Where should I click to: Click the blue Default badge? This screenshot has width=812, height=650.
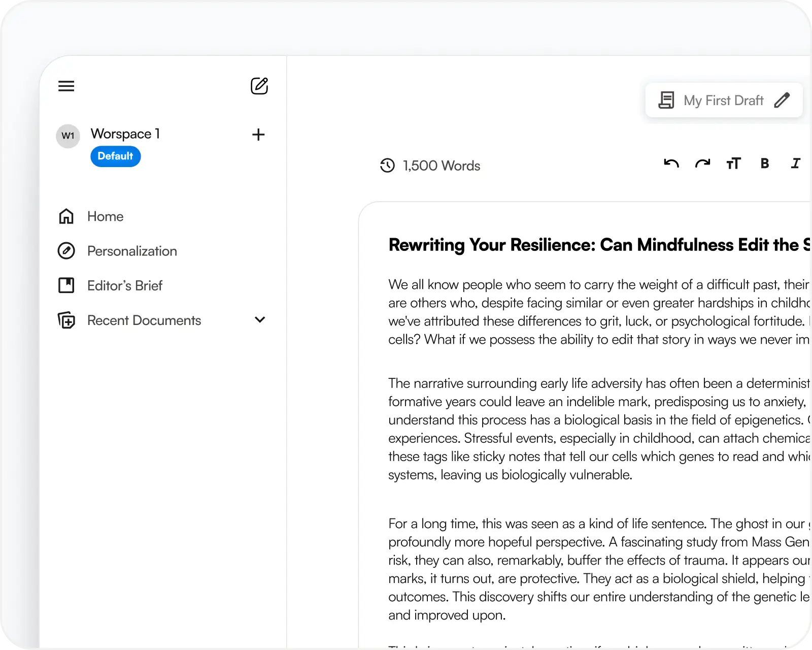(x=116, y=156)
